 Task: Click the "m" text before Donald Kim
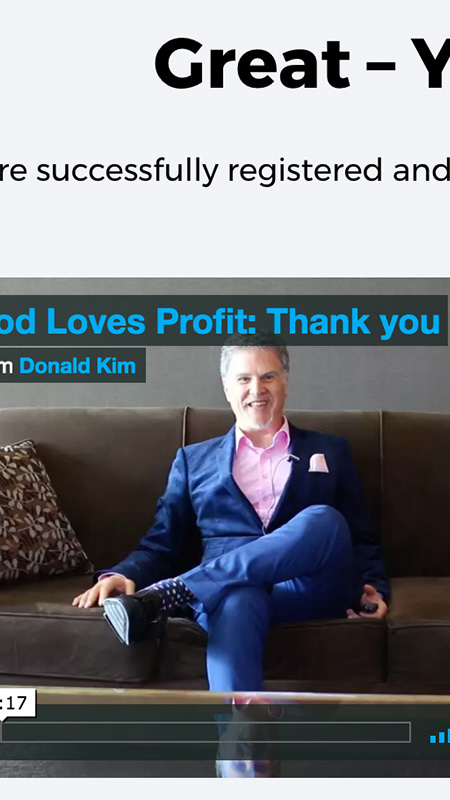[6, 366]
